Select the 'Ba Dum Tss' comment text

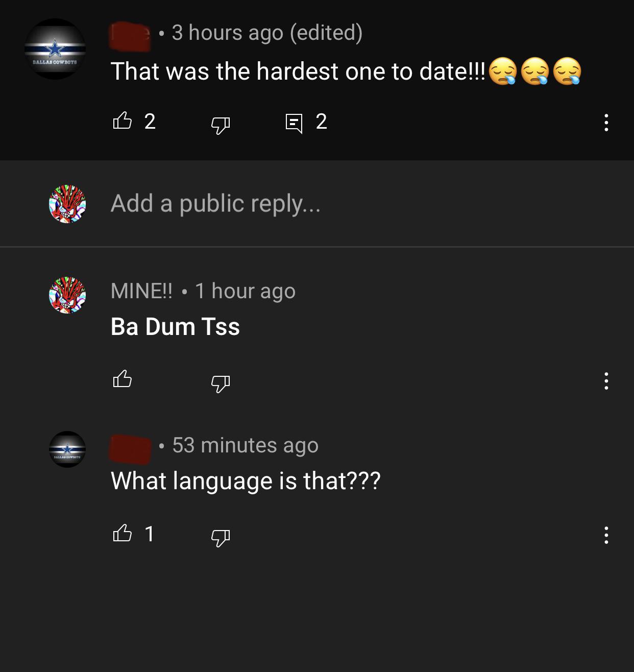[175, 327]
